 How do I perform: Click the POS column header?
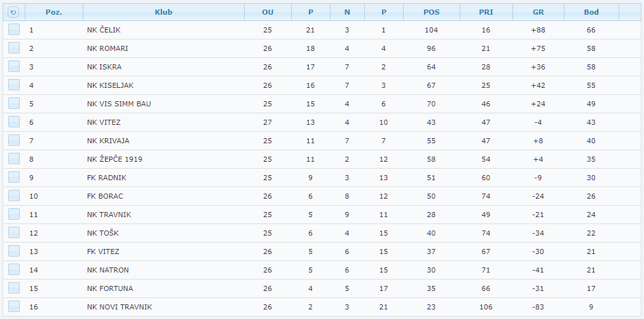point(431,12)
